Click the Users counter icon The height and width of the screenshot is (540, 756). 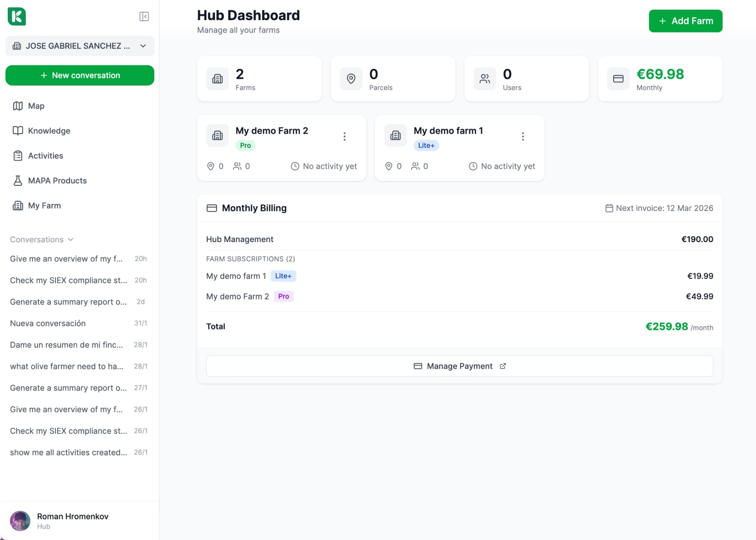pos(485,78)
